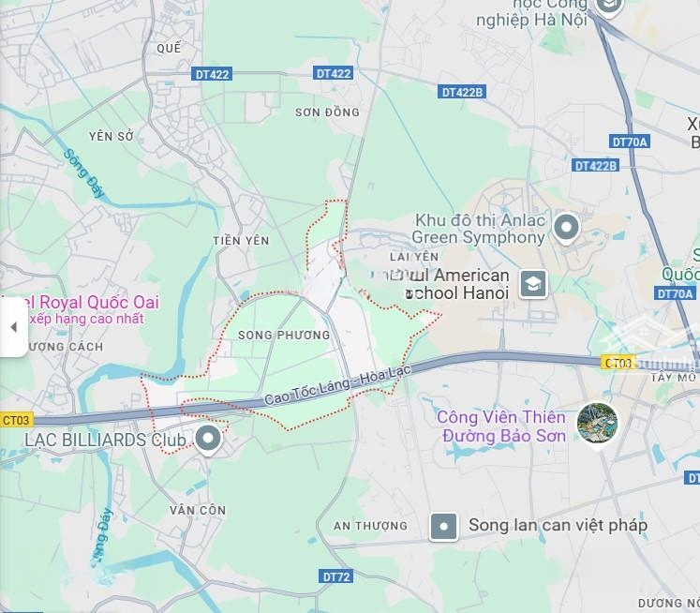Click the DT422B shield near Sơn Đồng

(x=462, y=93)
